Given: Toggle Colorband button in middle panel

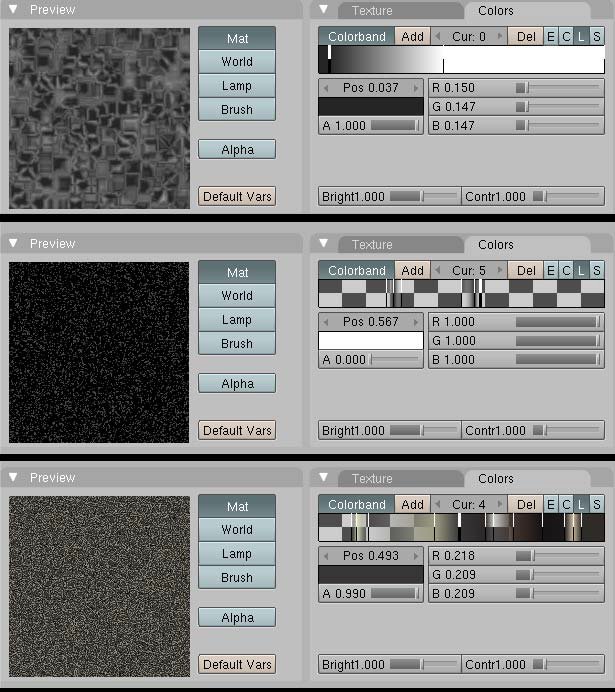Looking at the screenshot, I should point(356,271).
